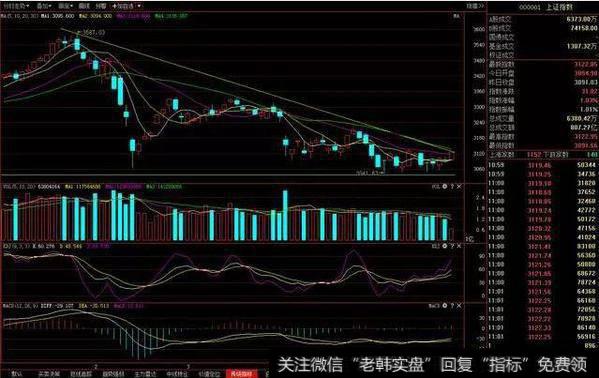Open help question mark of the MACD panel
599x378 pixels.
pos(452,306)
